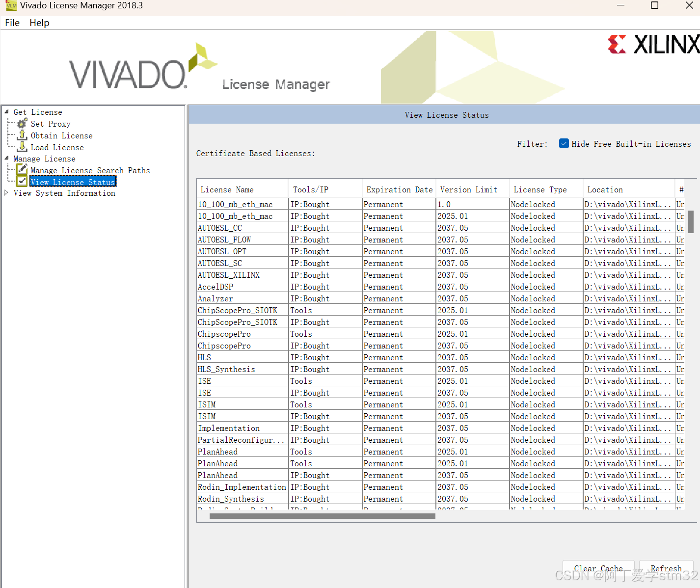Select the Implementation license row
Screen dimensions: 700x588
point(441,428)
